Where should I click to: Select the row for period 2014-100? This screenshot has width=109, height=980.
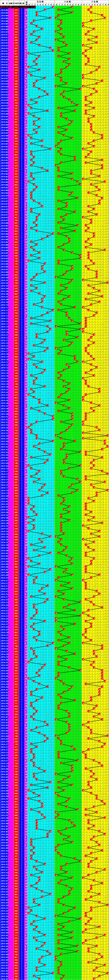[54, 277]
